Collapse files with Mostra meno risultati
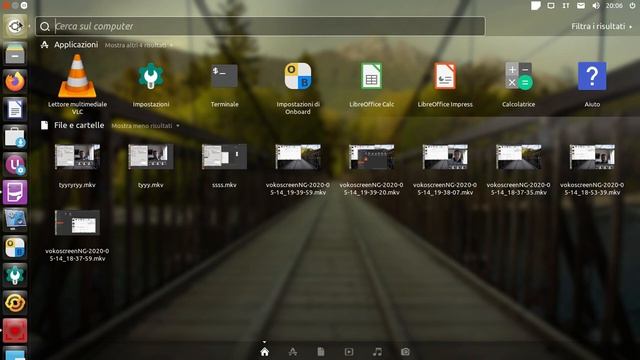 (x=145, y=126)
